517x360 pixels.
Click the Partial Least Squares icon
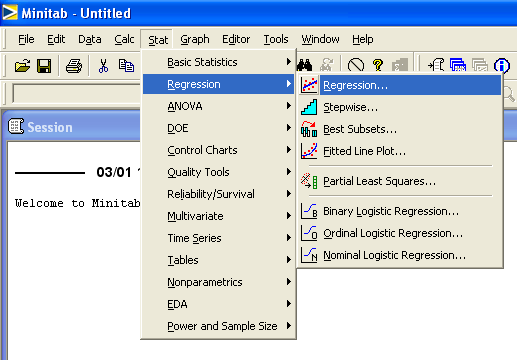click(309, 181)
